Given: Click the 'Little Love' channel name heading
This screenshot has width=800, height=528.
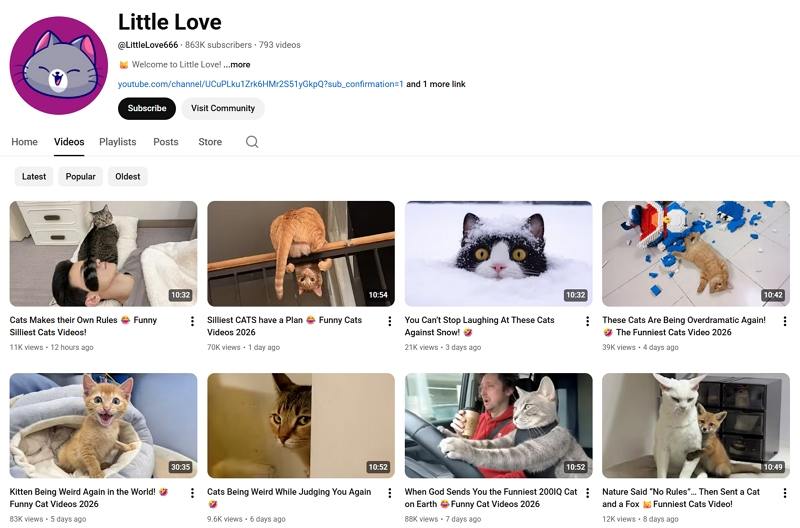Looking at the screenshot, I should tap(170, 22).
